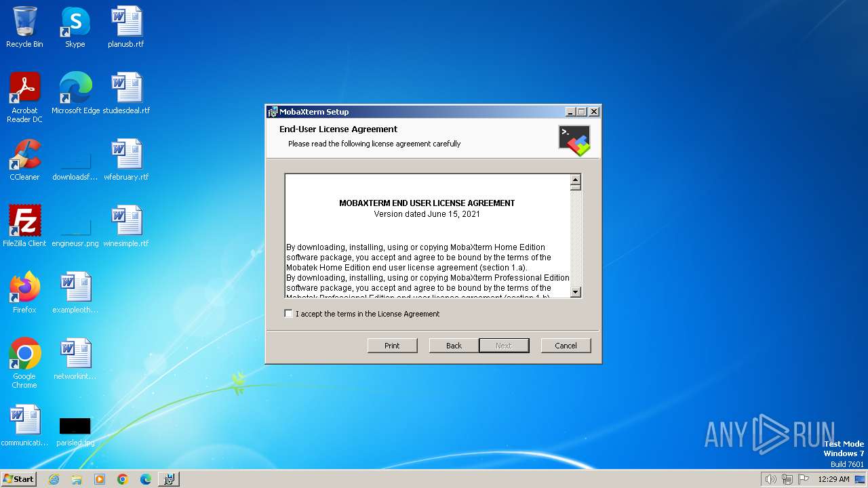Select the Firefox desktop shortcut
The height and width of the screenshot is (488, 868).
pos(24,293)
